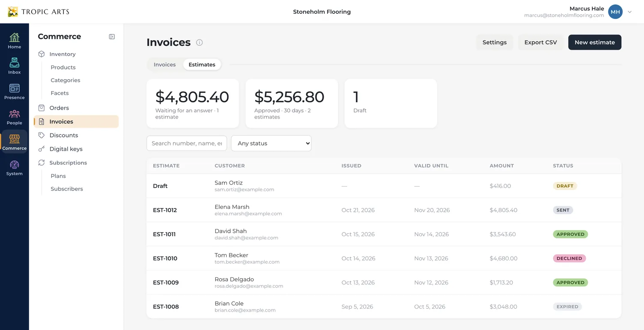Click the EXPIRED status badge
Image resolution: width=644 pixels, height=330 pixels.
[x=567, y=307]
